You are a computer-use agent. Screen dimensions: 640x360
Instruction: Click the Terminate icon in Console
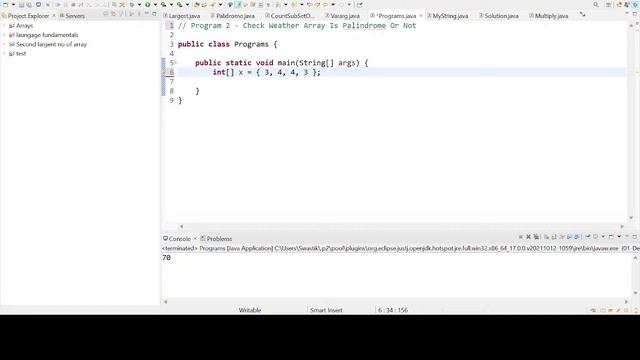520,237
